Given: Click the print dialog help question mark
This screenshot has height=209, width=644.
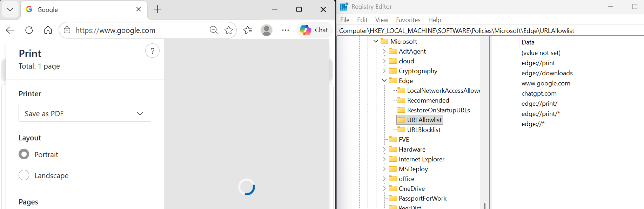Looking at the screenshot, I should click(152, 51).
